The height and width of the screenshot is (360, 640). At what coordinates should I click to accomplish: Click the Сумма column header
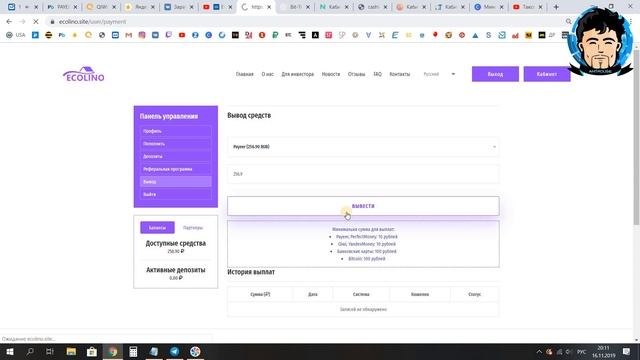point(260,294)
